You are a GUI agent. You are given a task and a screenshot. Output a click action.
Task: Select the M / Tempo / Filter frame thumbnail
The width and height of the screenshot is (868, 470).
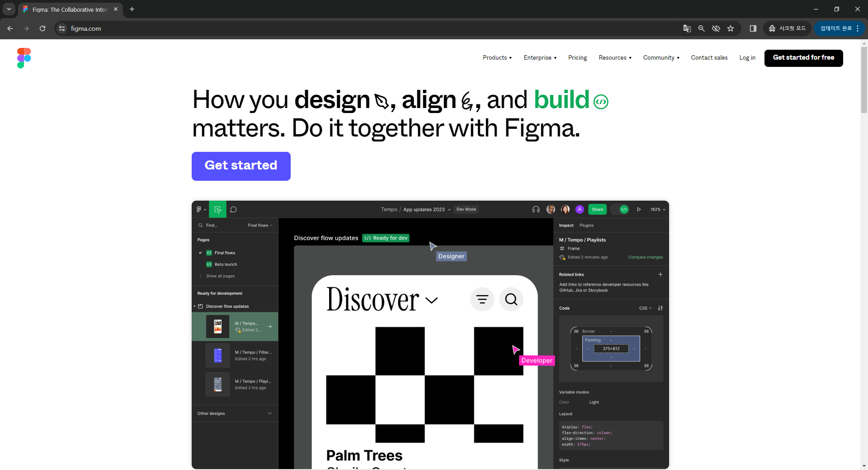point(217,355)
